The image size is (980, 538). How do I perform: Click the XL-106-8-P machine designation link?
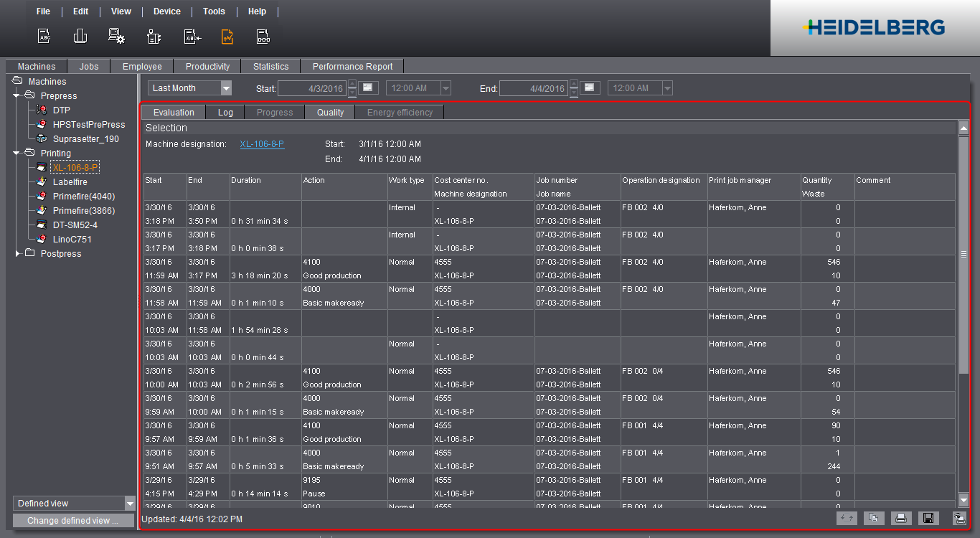tap(262, 143)
